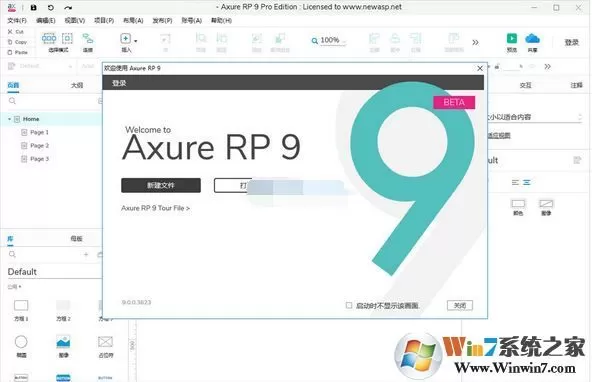Click the Save floppy disk icon
Viewport: 592px width, 382px height.
point(33,7)
